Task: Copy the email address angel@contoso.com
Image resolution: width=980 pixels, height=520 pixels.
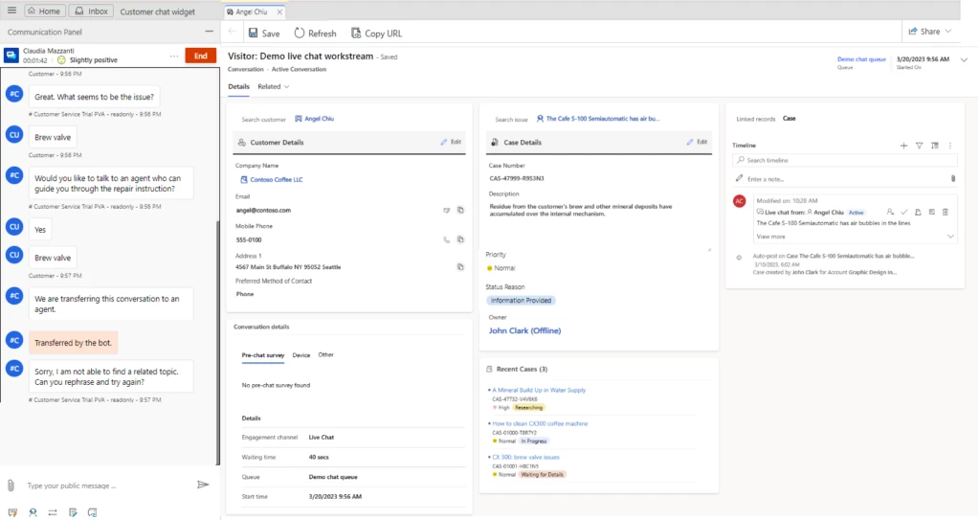Action: [x=460, y=210]
